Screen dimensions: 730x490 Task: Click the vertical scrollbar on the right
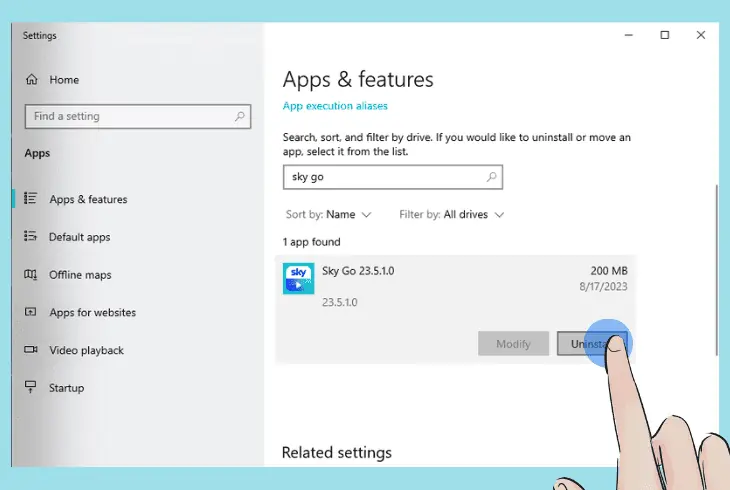(x=716, y=270)
